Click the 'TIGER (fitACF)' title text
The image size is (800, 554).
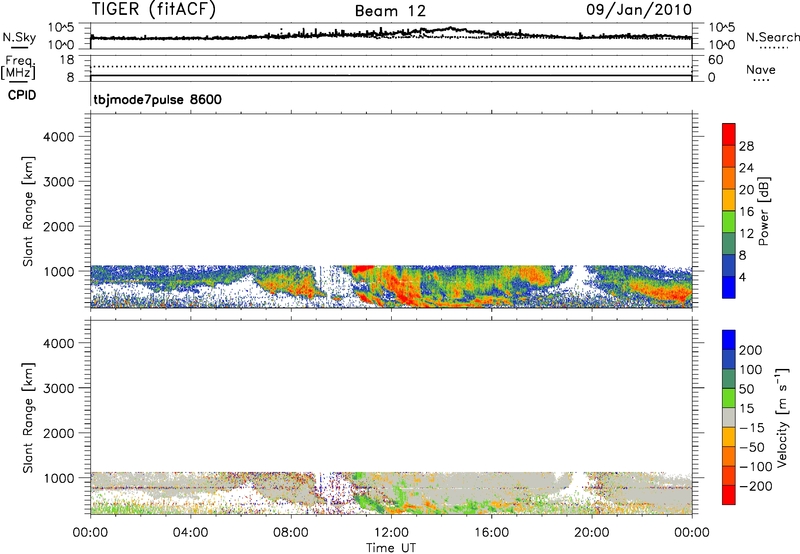(x=154, y=9)
